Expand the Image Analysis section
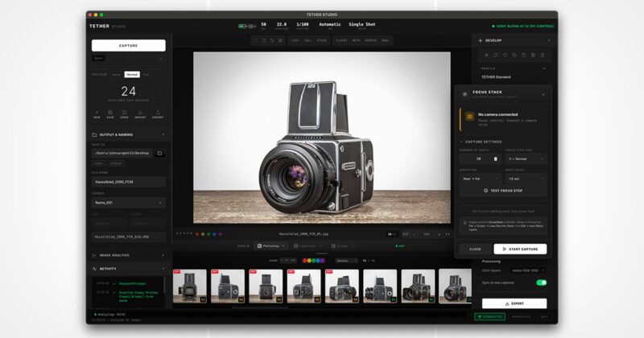Screen dimensions: 644x338 (x=163, y=255)
